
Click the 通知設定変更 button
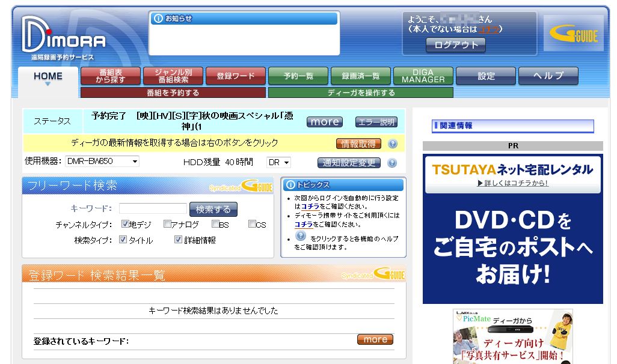tap(349, 163)
